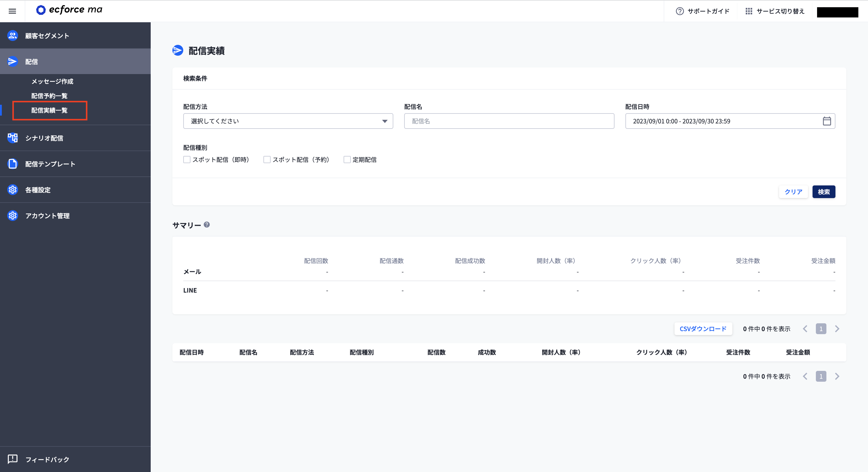868x472 pixels.
Task: Click the hamburger menu to collapse sidebar
Action: [x=12, y=11]
